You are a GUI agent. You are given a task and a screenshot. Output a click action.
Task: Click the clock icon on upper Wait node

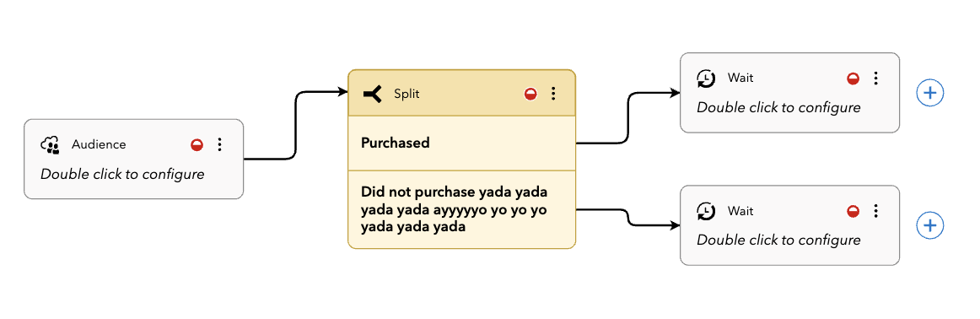point(706,78)
